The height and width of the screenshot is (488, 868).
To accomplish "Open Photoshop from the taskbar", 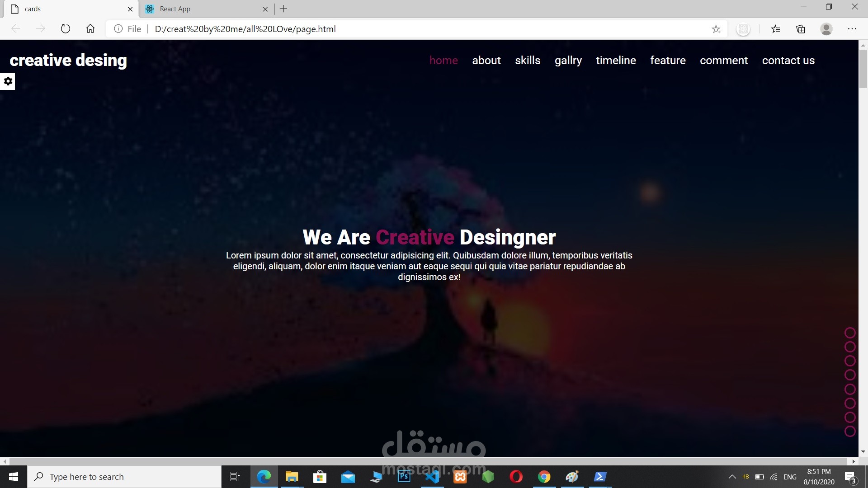I will pos(404,477).
